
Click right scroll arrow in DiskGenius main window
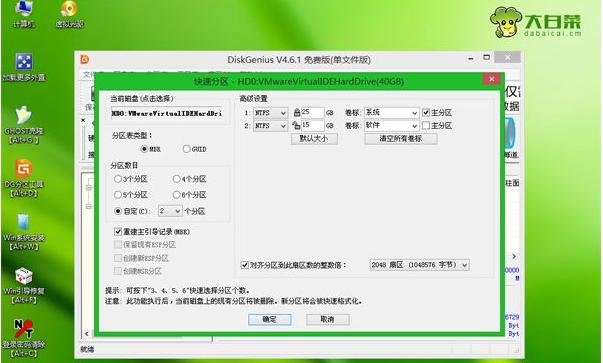point(514,256)
